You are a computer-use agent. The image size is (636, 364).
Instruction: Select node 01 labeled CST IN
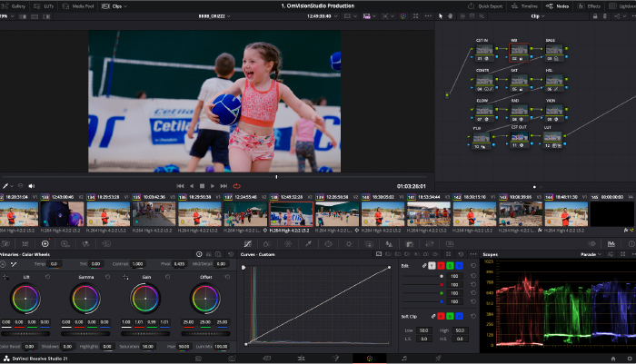point(484,52)
